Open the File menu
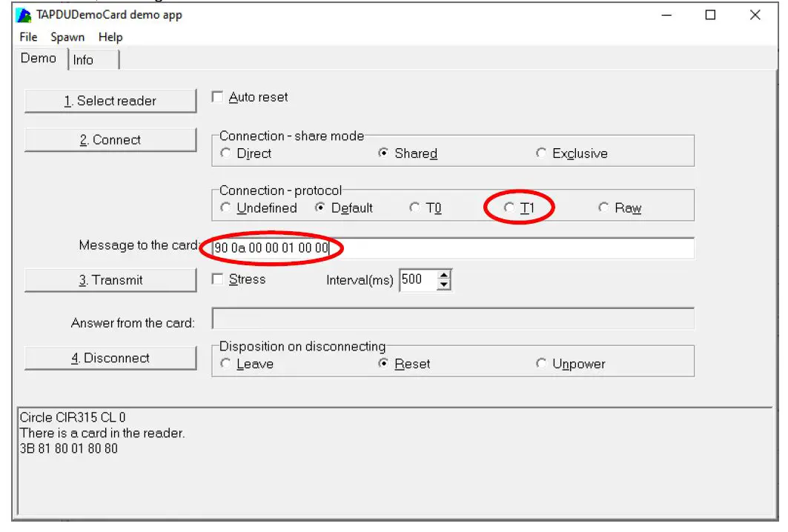 coord(28,37)
